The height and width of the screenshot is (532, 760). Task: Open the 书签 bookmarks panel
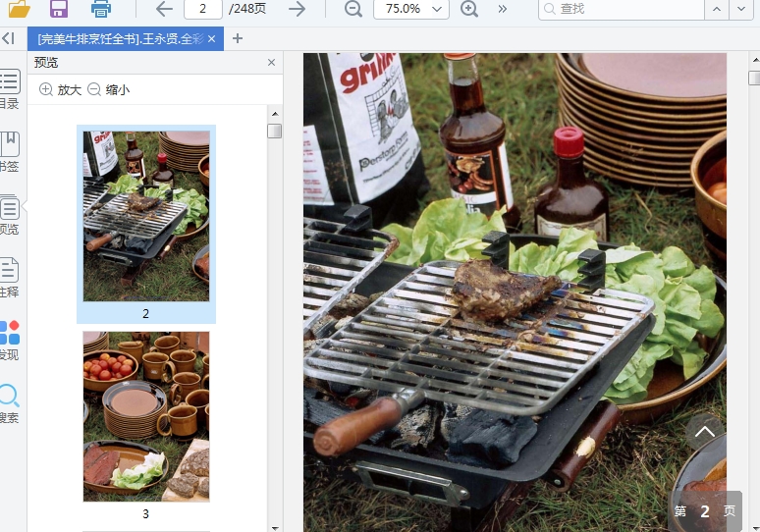(9, 152)
